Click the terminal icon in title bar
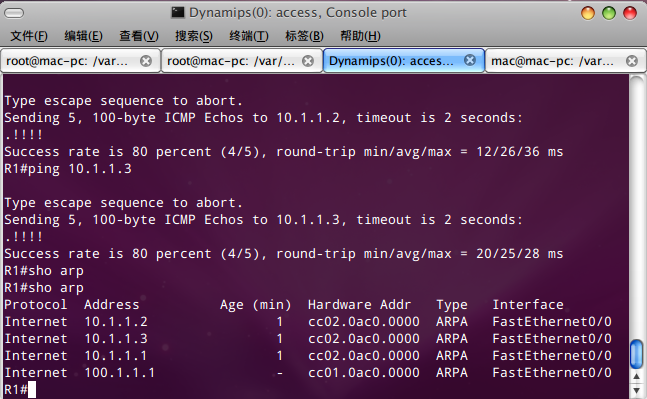 click(177, 13)
